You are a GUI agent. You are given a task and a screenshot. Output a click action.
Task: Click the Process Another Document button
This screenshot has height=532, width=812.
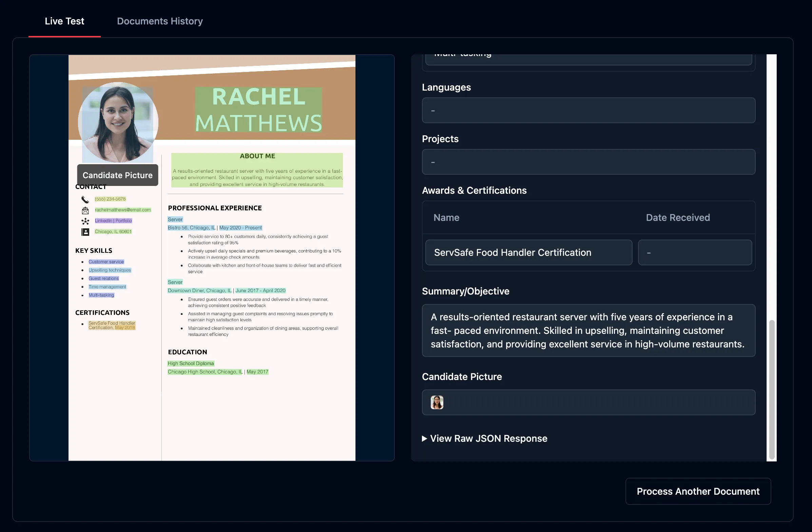coord(698,491)
